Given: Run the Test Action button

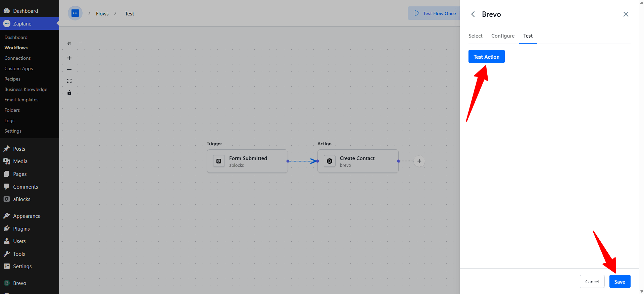Looking at the screenshot, I should (x=487, y=56).
